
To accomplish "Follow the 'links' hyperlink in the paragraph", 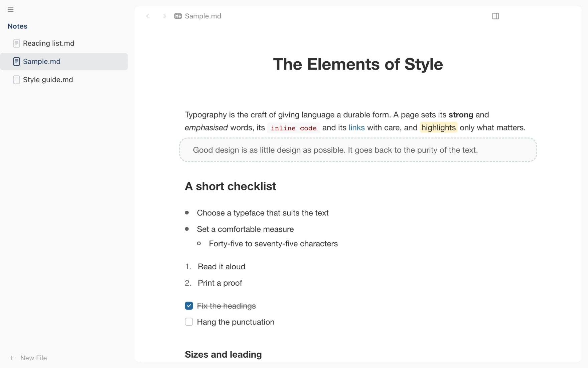I will pyautogui.click(x=356, y=127).
